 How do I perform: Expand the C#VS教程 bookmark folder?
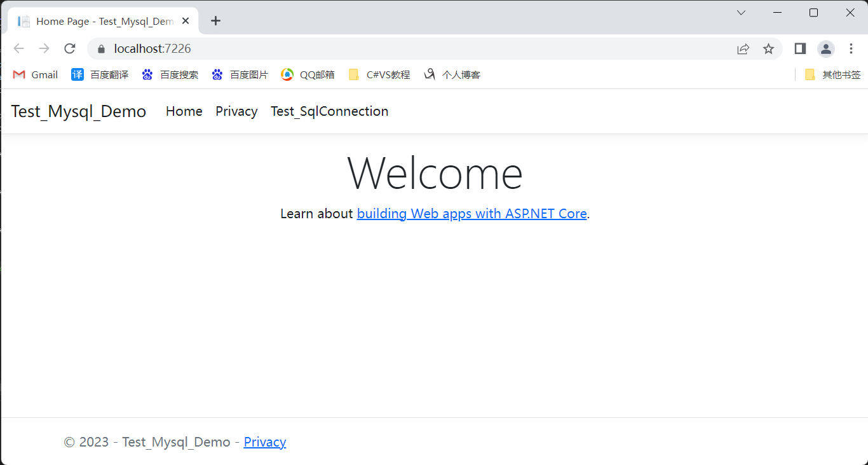coord(379,74)
